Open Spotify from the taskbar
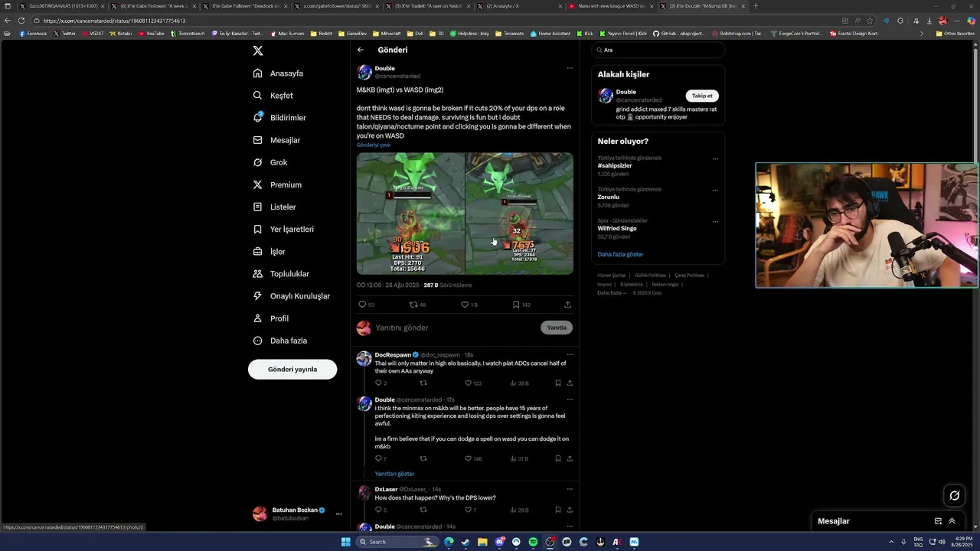The width and height of the screenshot is (980, 551). click(533, 542)
